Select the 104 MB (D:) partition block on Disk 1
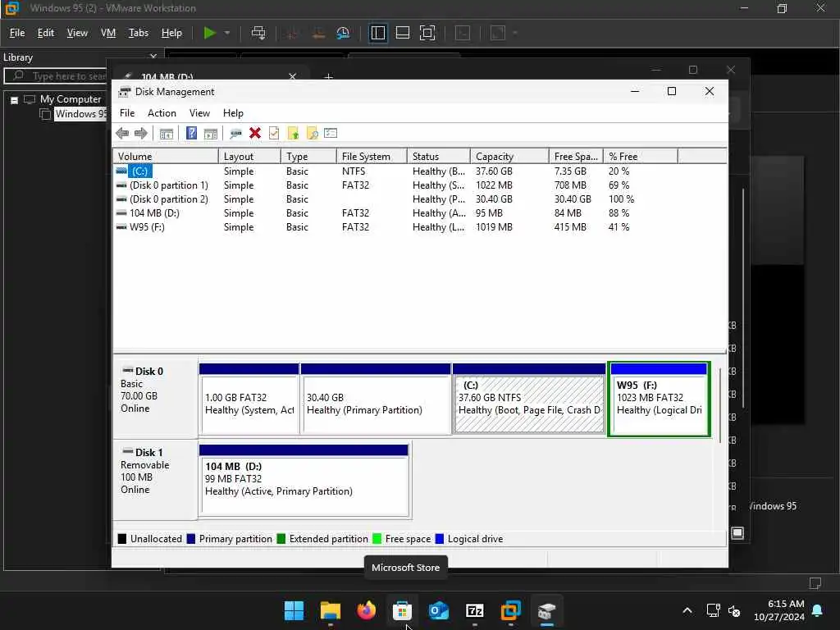Screen dimensions: 840x630 pyautogui.click(x=304, y=481)
